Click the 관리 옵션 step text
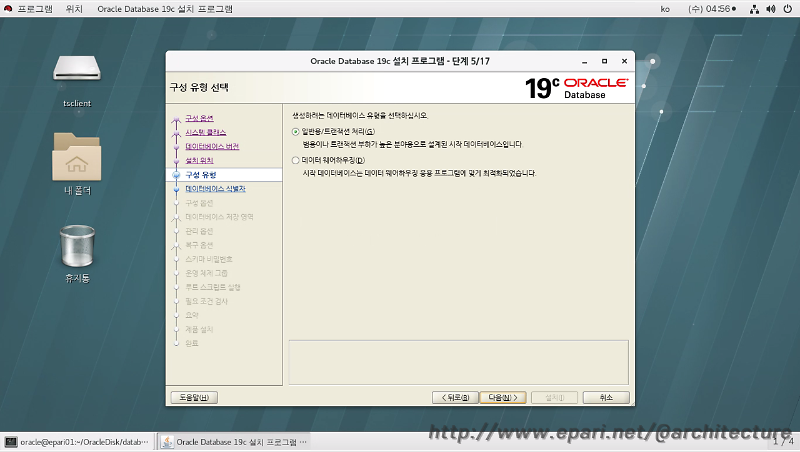 tap(199, 231)
